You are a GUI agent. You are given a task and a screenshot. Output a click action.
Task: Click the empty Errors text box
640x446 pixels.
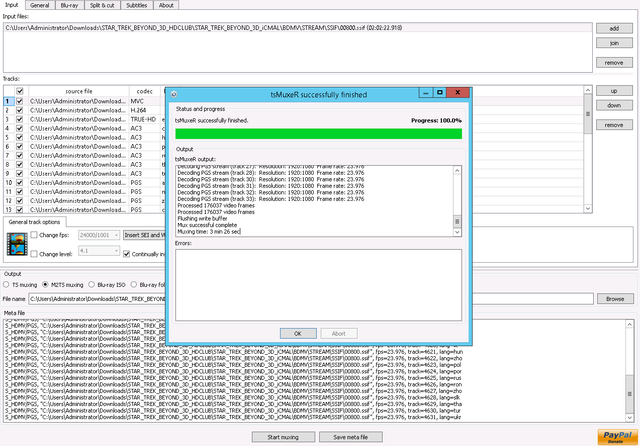point(318,285)
